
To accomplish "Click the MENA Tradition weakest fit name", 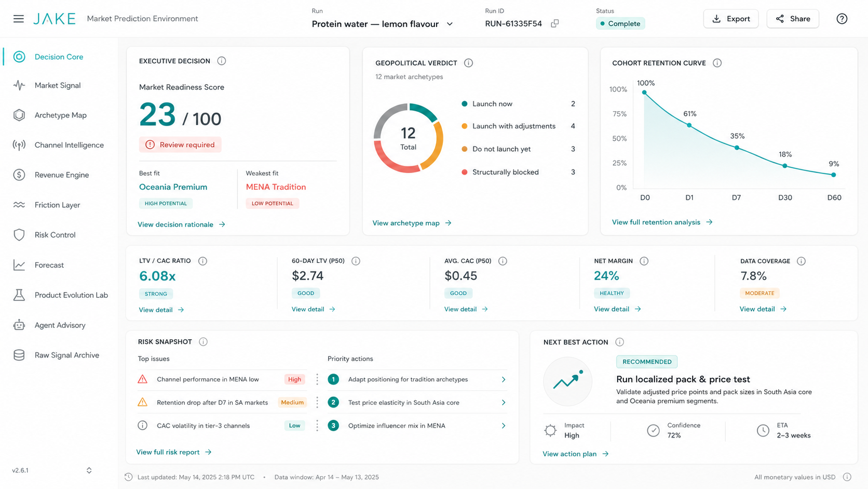I will pos(276,187).
